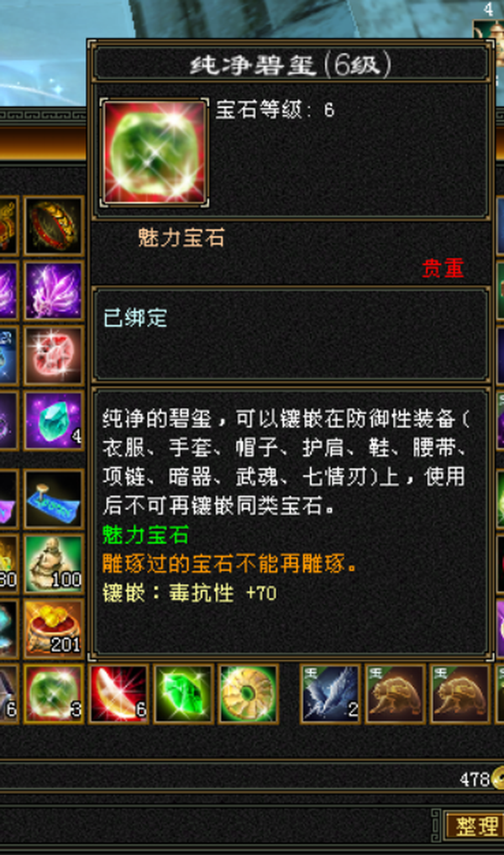Click the large tourmaline gem image in tooltip
The width and height of the screenshot is (504, 855).
point(155,152)
